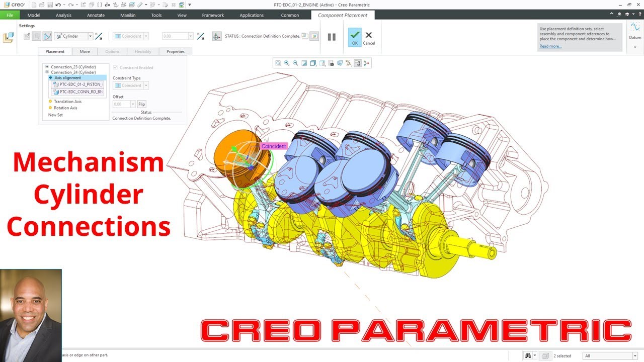Click the Repaint icon
This screenshot has width=644, height=362.
pos(304,63)
